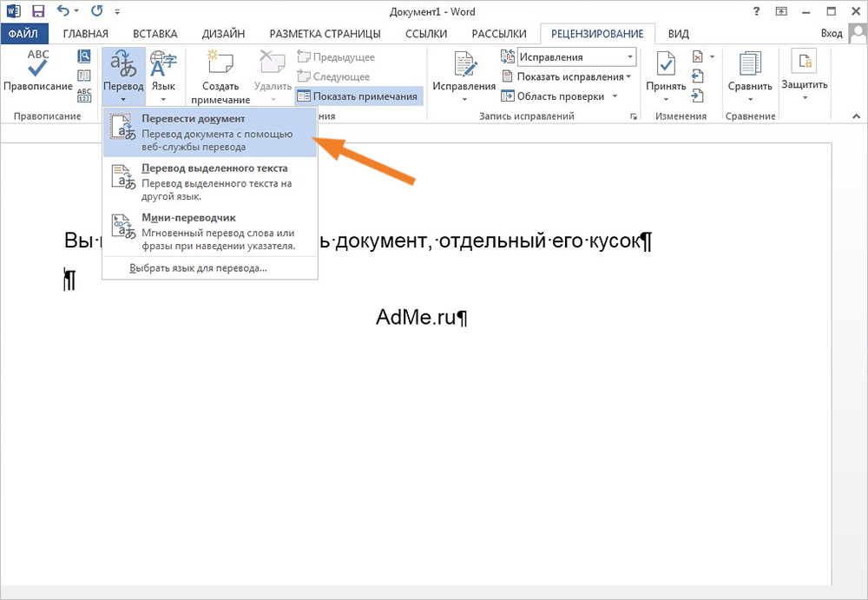Switch to the ВИД tab
868x600 pixels.
click(679, 34)
